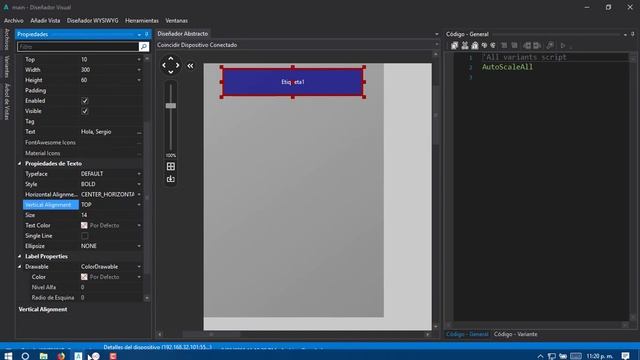
Task: Open the Ellipsize dropdown showing NONE
Action: pos(139,246)
